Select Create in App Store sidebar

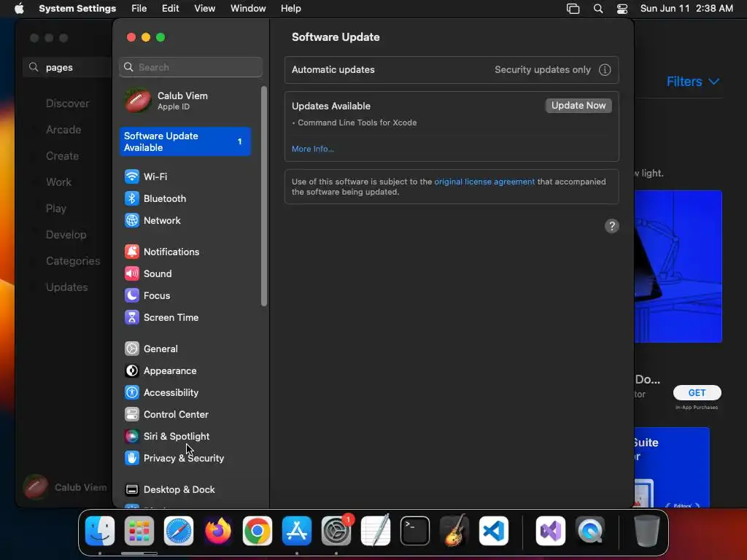coord(63,156)
